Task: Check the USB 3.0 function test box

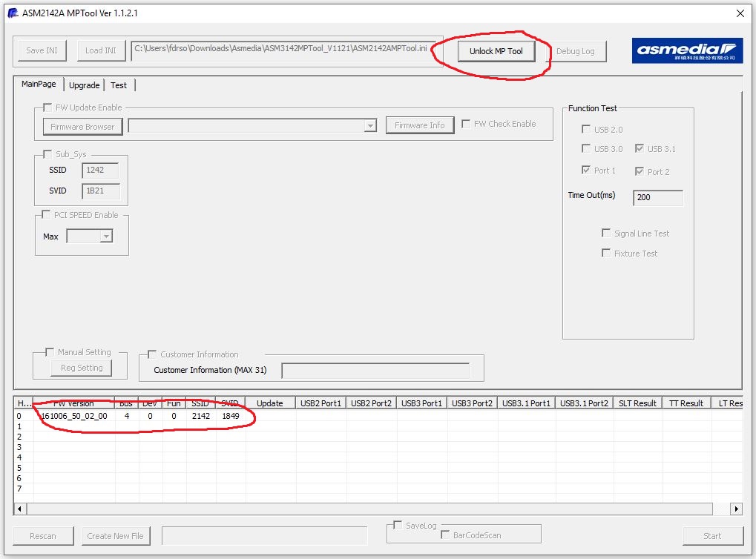Action: 586,148
